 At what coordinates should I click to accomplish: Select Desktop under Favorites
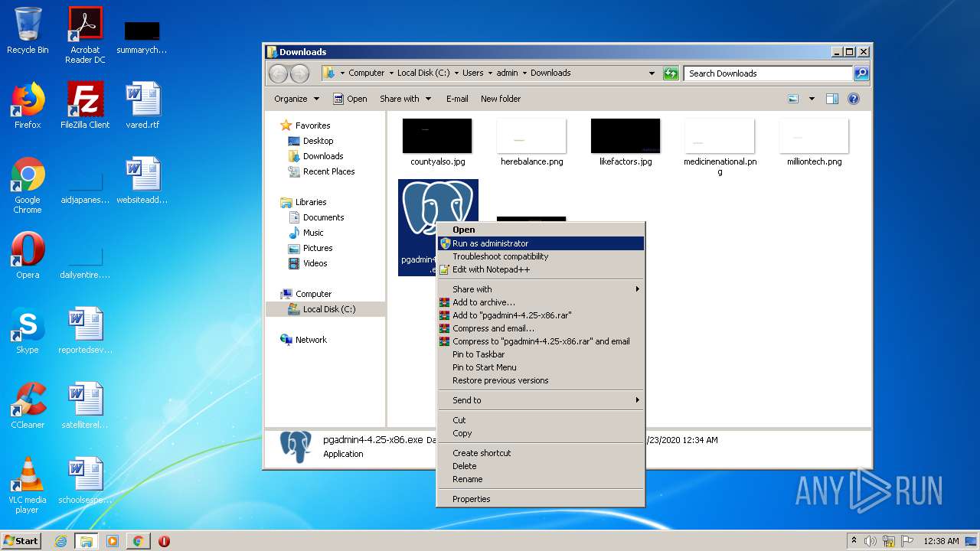pos(310,141)
